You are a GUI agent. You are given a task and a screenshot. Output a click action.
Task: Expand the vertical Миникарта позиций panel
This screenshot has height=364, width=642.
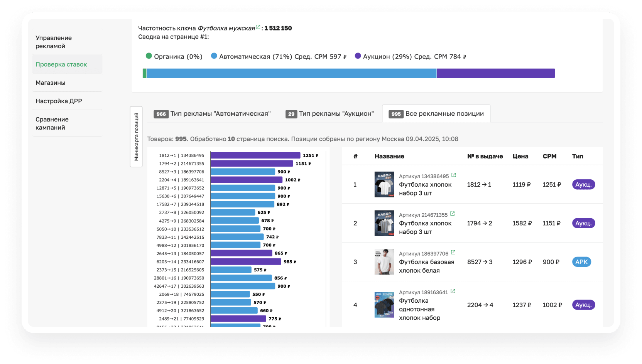136,137
